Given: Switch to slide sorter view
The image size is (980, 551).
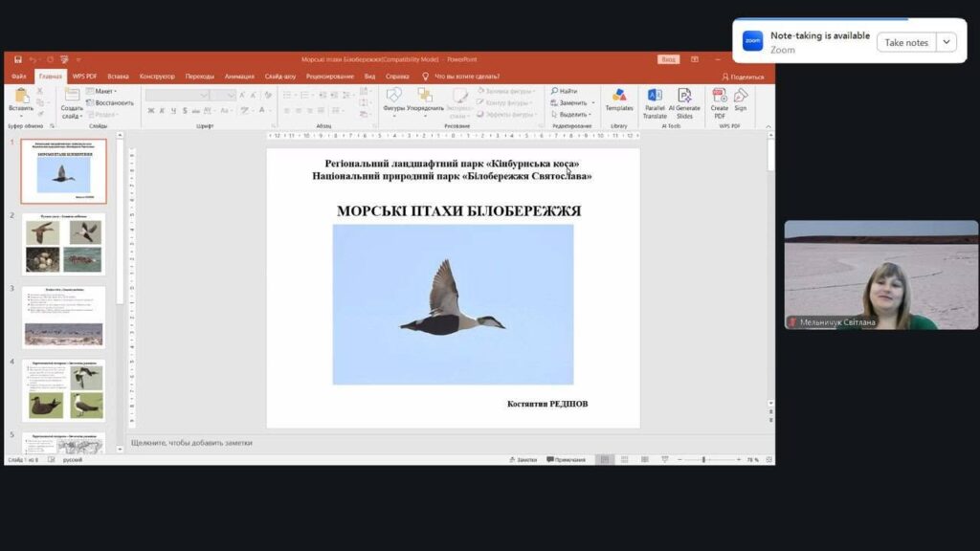Looking at the screenshot, I should 624,460.
